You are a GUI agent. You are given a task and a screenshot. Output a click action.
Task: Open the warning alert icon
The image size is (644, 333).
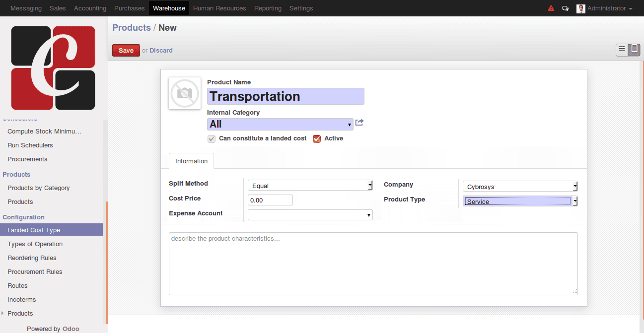click(x=551, y=8)
